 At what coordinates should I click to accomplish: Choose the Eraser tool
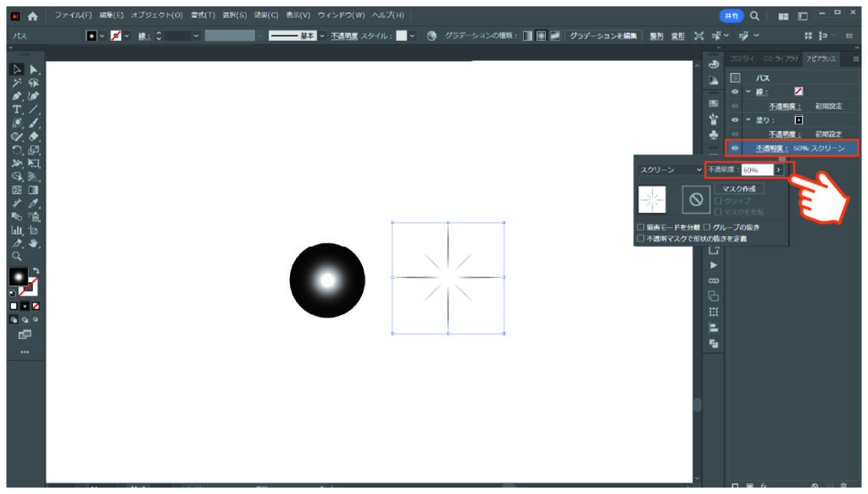[34, 136]
